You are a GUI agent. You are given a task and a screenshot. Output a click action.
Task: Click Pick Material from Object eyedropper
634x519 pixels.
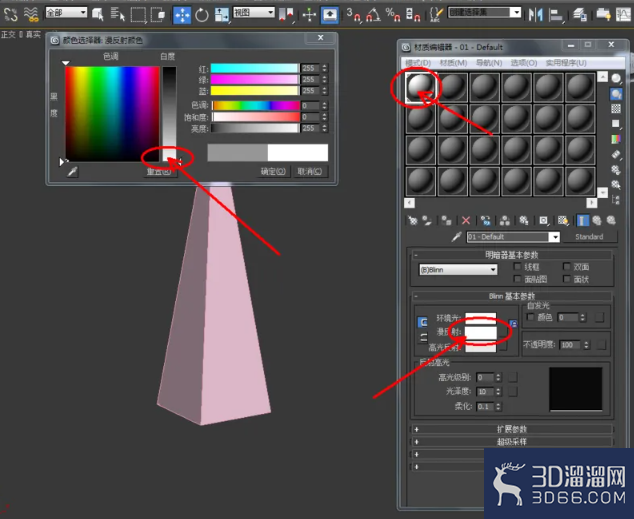tap(456, 236)
